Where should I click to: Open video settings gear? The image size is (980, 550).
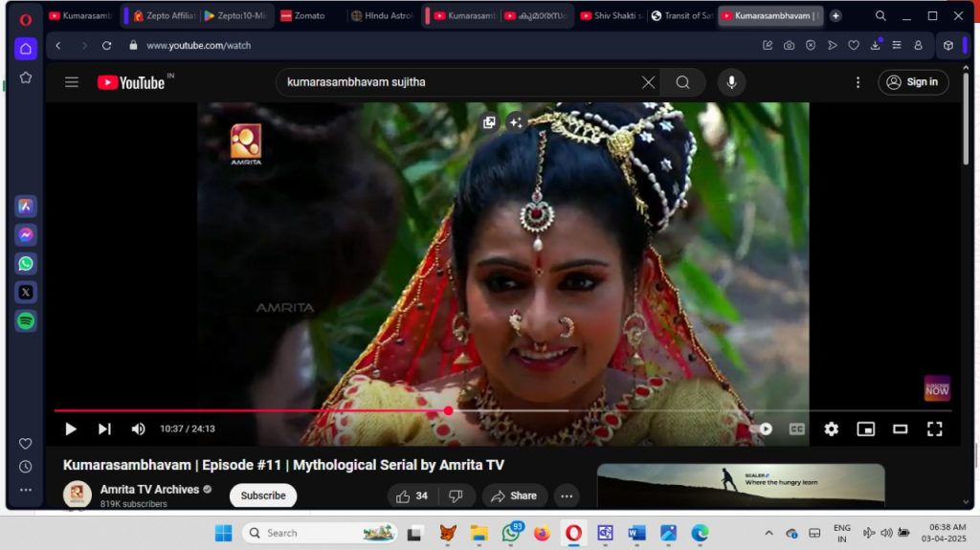(x=831, y=429)
